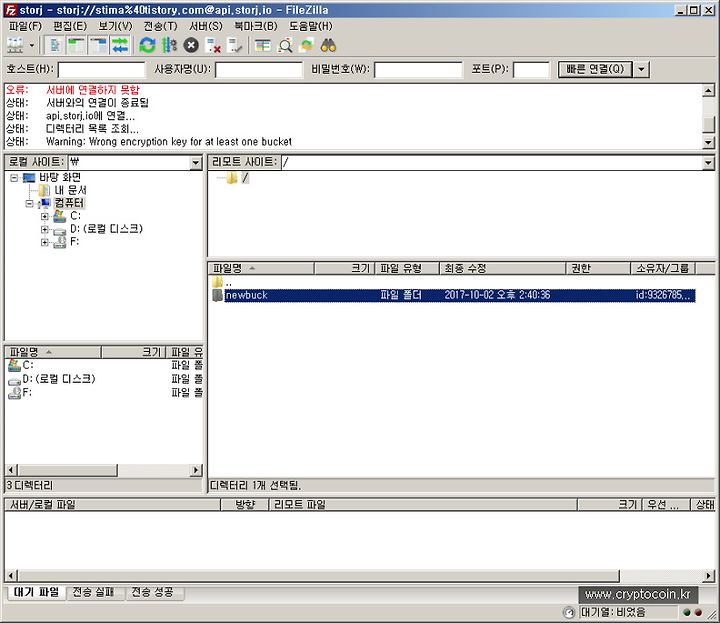
Task: Open the 로컬 사이트 path dropdown
Action: point(196,163)
